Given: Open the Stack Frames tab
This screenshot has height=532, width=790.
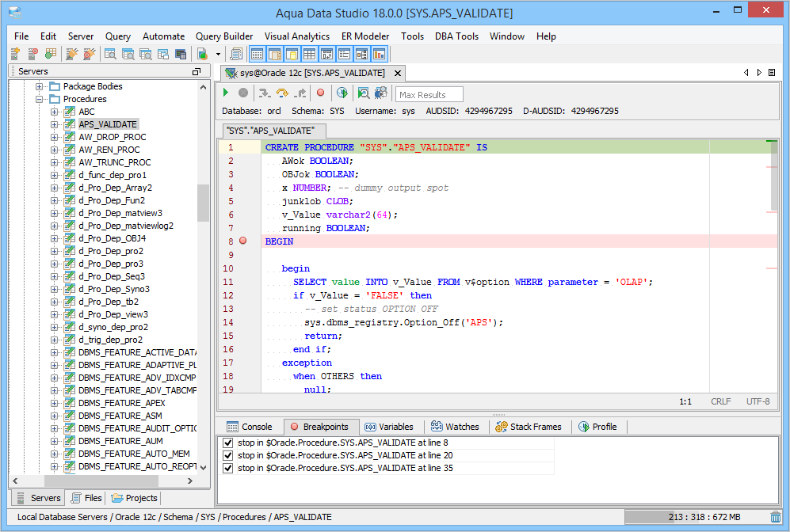Looking at the screenshot, I should 528,427.
